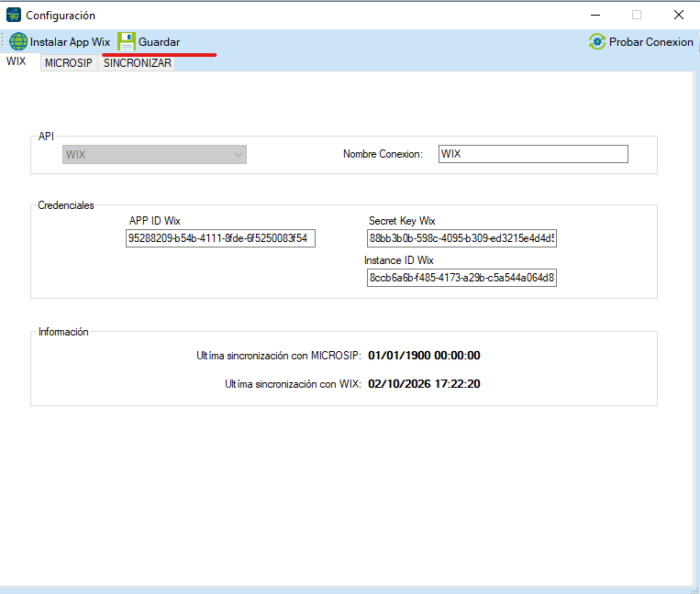
Task: Open the SINCRONIZAR tab
Action: pos(138,63)
